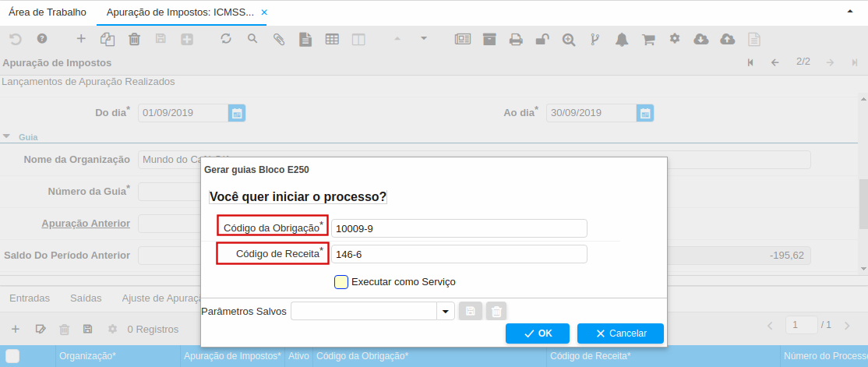Click save icon beside Parâmetros Salvos

[x=471, y=312]
